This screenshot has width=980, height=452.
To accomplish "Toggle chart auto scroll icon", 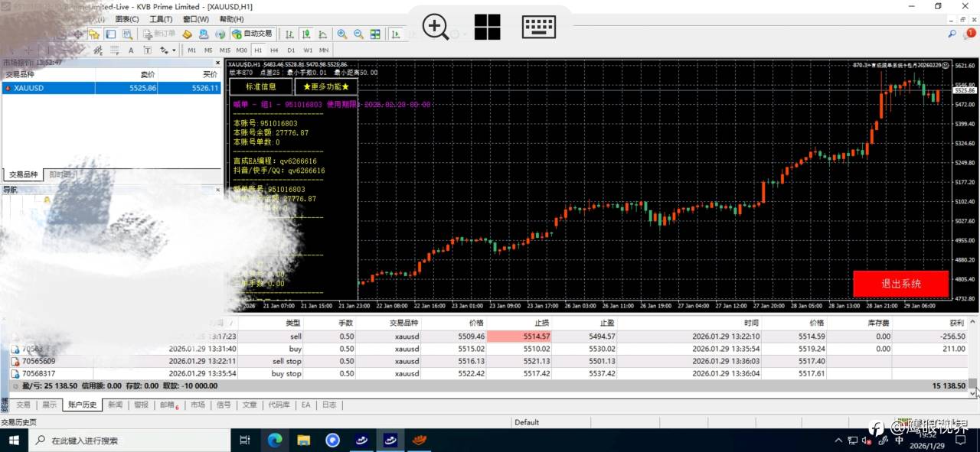I will (x=396, y=34).
